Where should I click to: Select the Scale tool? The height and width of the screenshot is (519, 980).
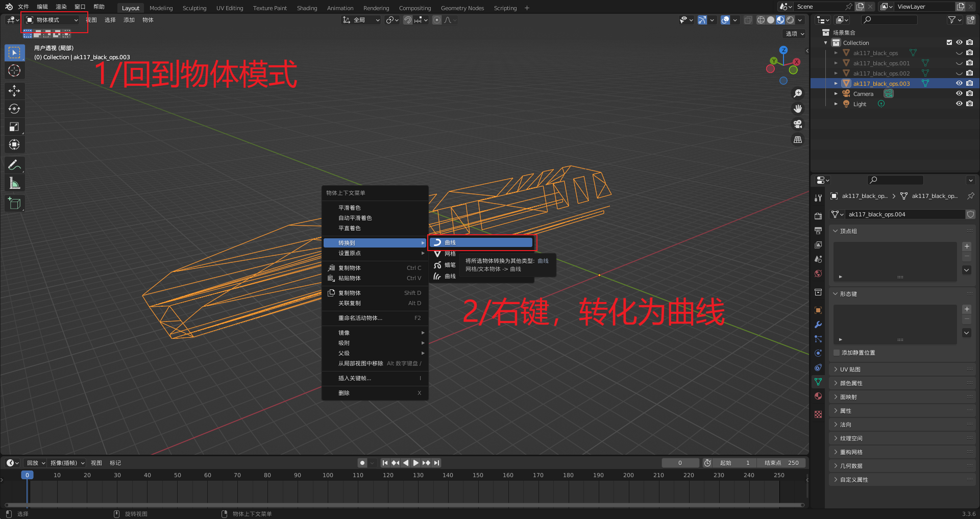pyautogui.click(x=14, y=127)
